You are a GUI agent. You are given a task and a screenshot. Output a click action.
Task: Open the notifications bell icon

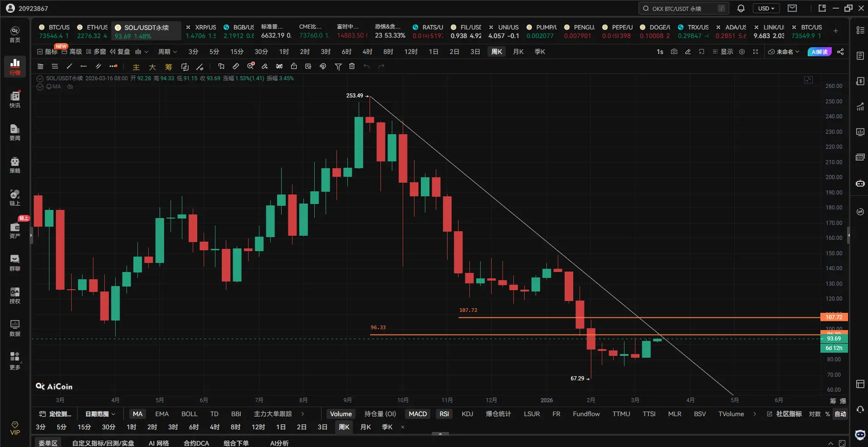coord(741,8)
